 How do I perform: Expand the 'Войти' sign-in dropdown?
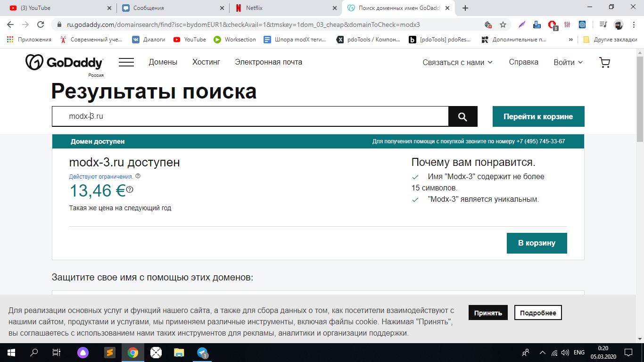coord(568,62)
